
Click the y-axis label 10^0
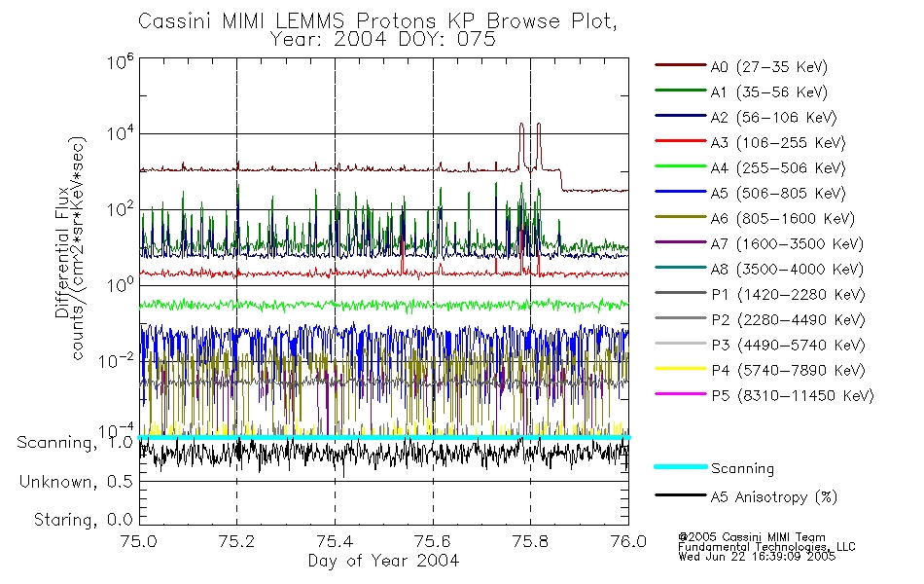click(121, 284)
